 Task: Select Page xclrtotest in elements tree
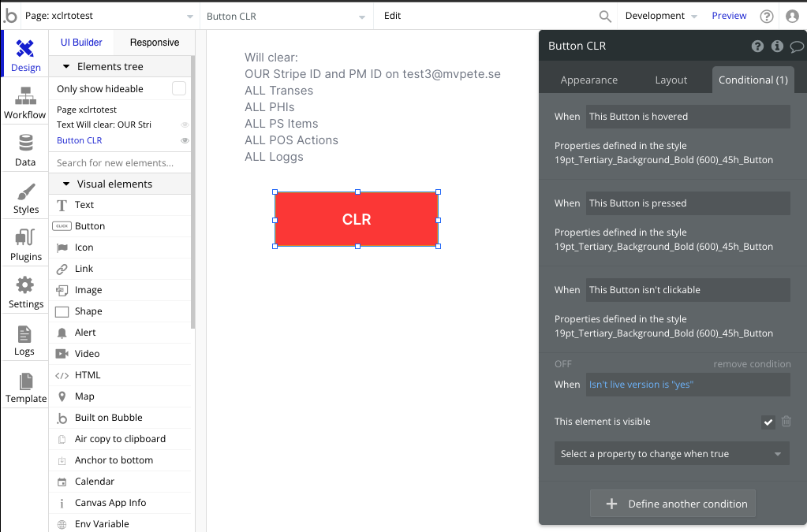pyautogui.click(x=87, y=110)
